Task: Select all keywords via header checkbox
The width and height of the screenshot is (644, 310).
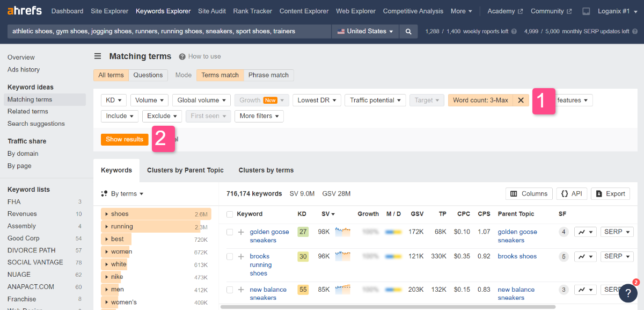Action: (230, 214)
